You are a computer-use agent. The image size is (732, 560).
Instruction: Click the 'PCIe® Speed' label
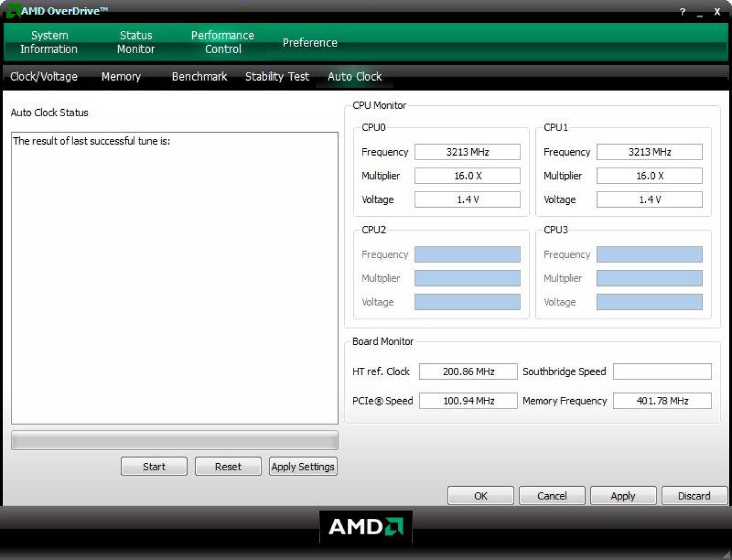click(x=383, y=401)
